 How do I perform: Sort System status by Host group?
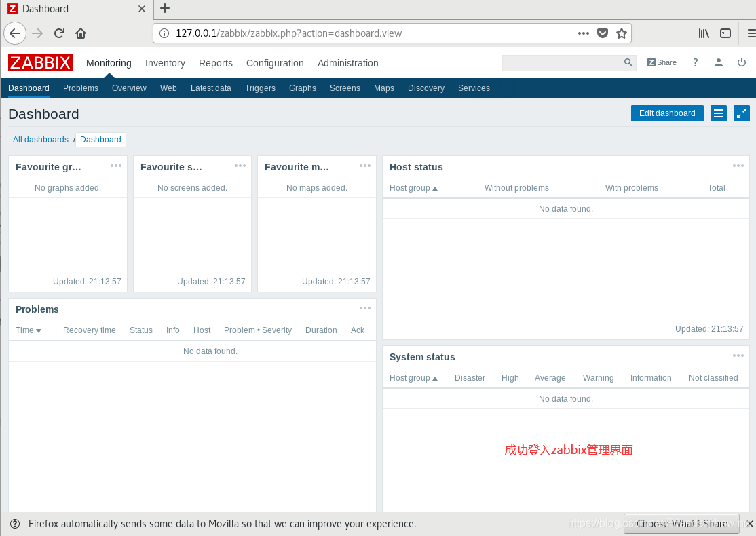[413, 378]
